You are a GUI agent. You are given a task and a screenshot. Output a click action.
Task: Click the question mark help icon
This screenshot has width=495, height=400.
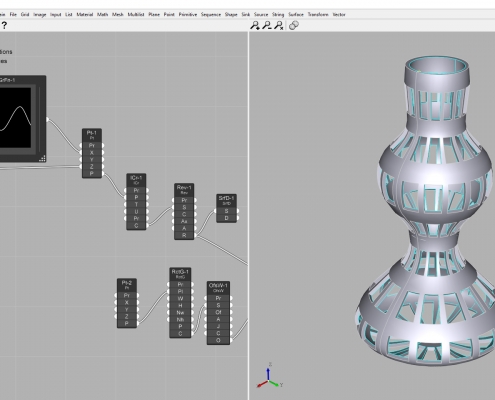4,25
